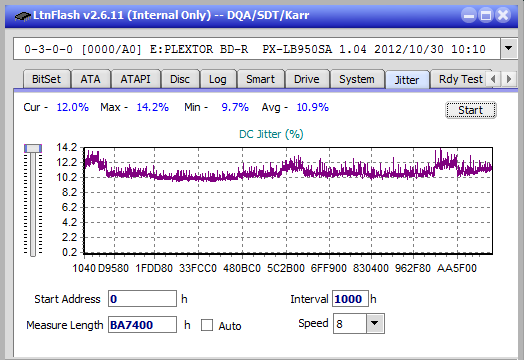The image size is (524, 360).
Task: Click the Interval input field
Action: (350, 298)
